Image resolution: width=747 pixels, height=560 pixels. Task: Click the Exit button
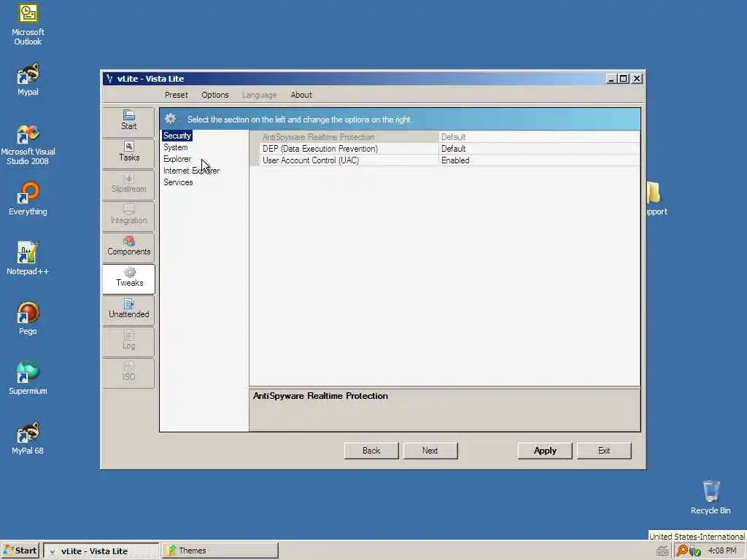tap(604, 451)
